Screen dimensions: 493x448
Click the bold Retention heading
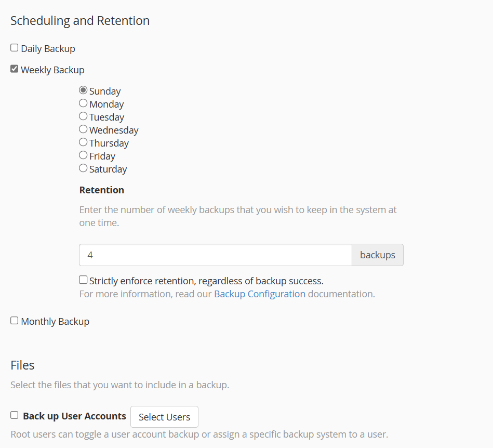pos(102,190)
